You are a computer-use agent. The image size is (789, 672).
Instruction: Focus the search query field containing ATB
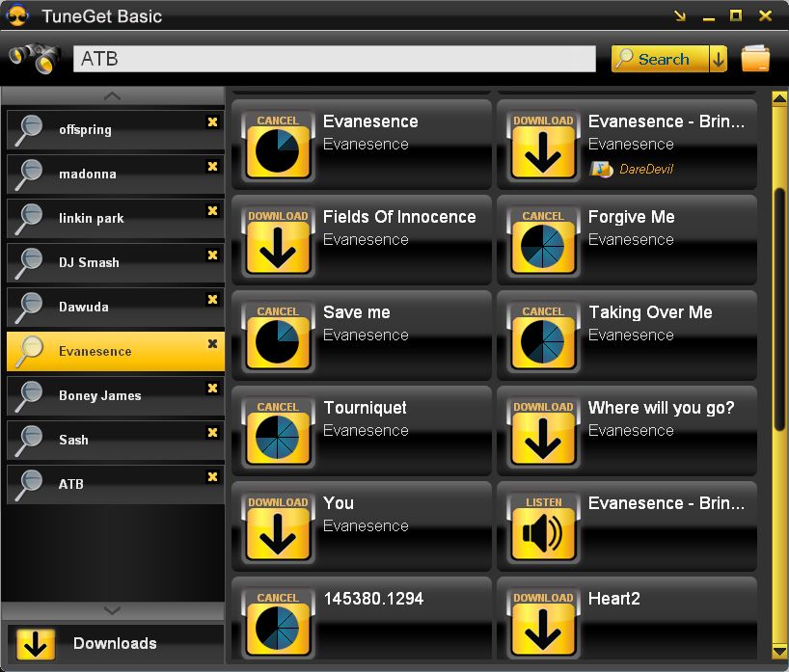(334, 59)
